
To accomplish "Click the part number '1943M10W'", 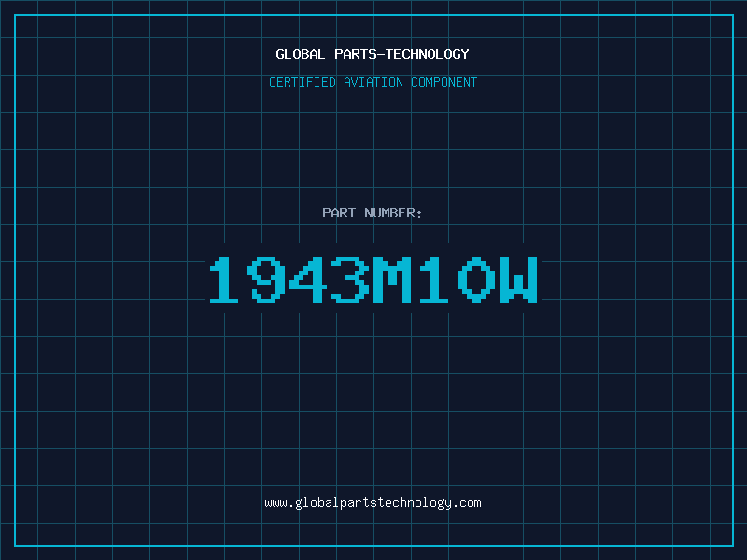I will click(x=373, y=279).
